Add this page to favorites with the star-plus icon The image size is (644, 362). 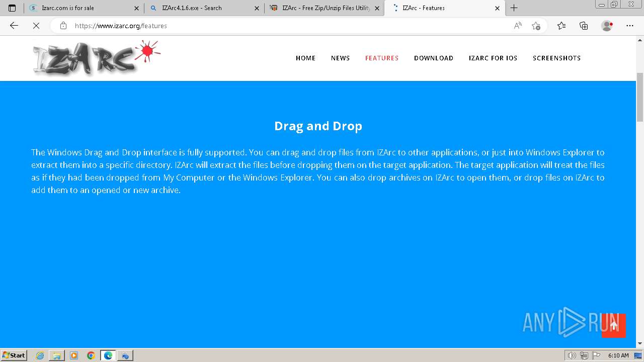click(x=536, y=26)
